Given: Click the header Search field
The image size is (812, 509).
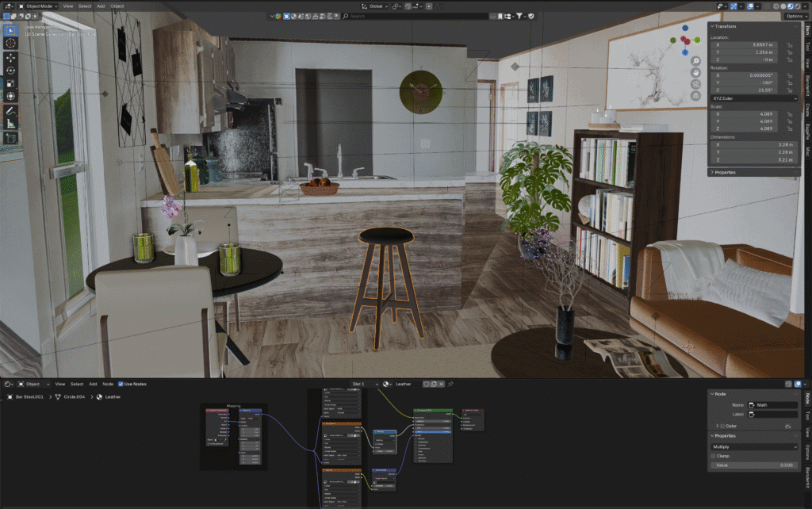Looking at the screenshot, I should 414,16.
